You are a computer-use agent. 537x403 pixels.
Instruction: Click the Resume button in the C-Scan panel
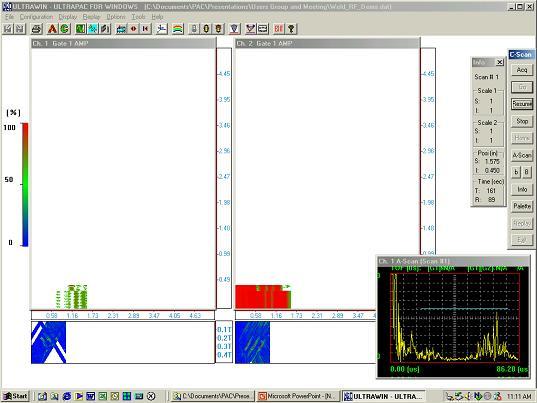click(522, 104)
